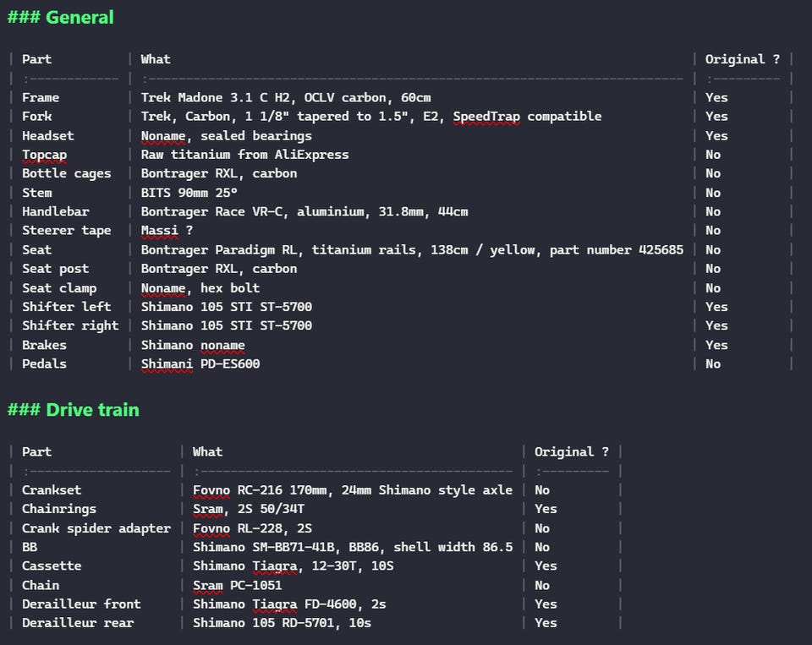Click the "Original ?" header in General table
The width and height of the screenshot is (812, 645).
coord(742,59)
